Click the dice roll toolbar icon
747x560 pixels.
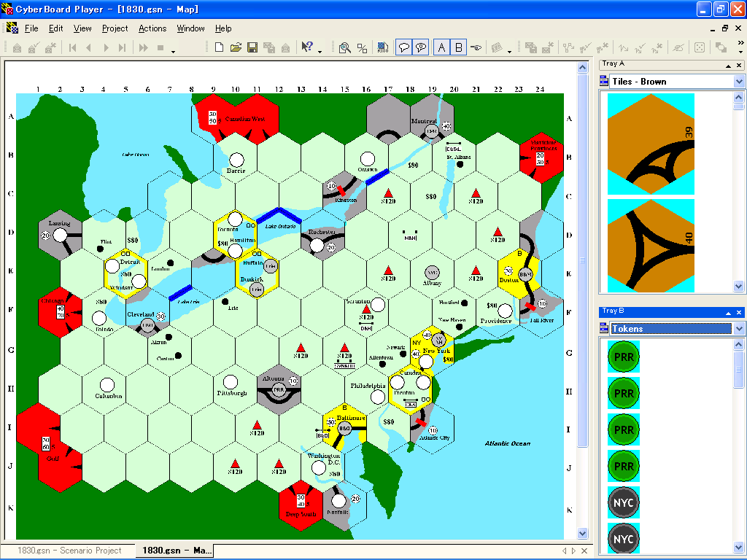pyautogui.click(x=700, y=47)
